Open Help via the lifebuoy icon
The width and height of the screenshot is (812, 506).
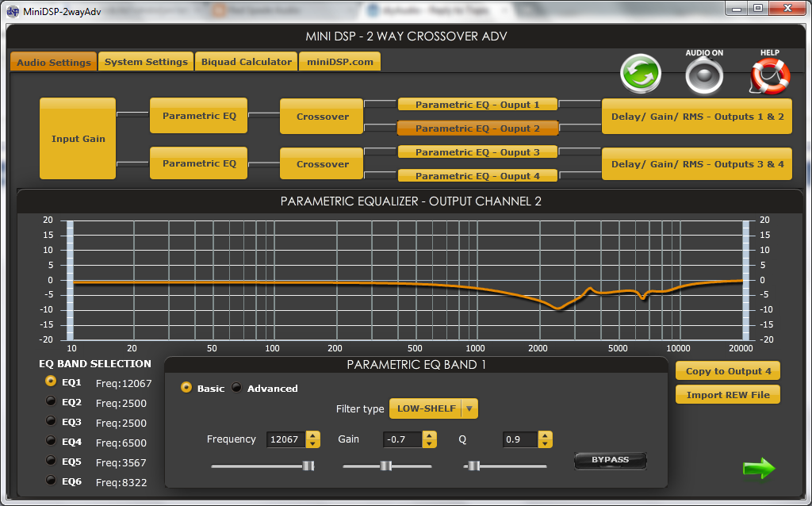pos(770,76)
